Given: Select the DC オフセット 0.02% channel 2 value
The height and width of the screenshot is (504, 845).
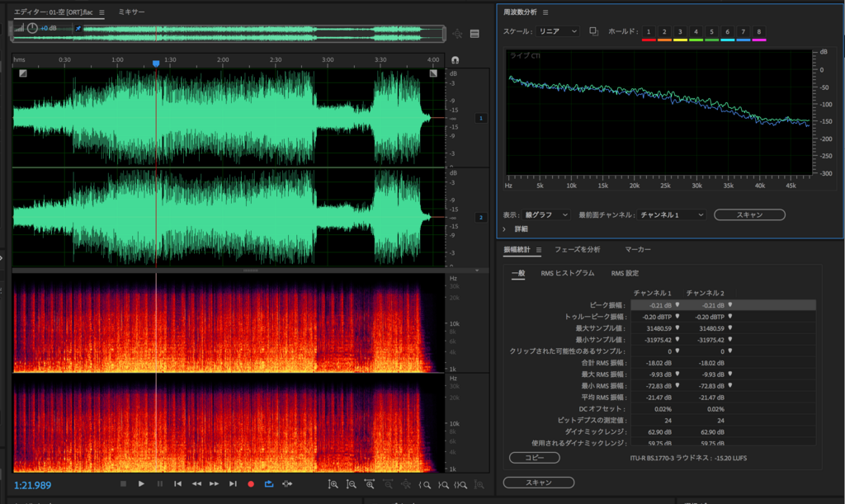Looking at the screenshot, I should 715,408.
